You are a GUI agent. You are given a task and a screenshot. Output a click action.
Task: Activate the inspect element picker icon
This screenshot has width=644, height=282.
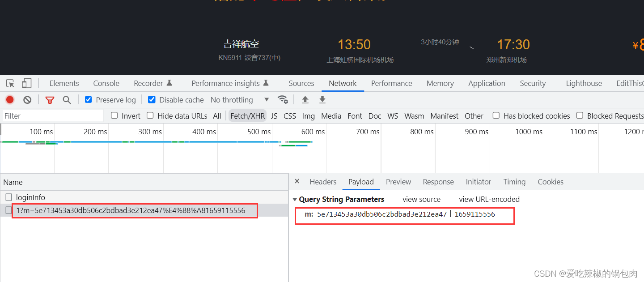[x=10, y=83]
